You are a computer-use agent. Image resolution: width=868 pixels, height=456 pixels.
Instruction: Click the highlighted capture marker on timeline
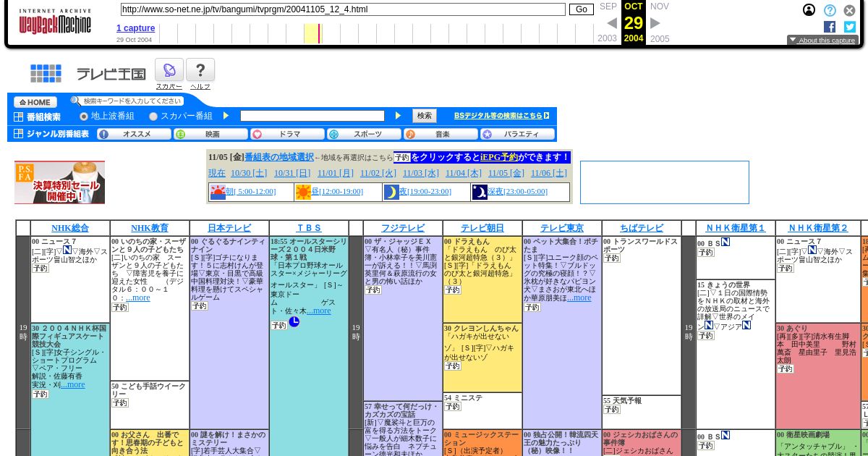[x=320, y=34]
